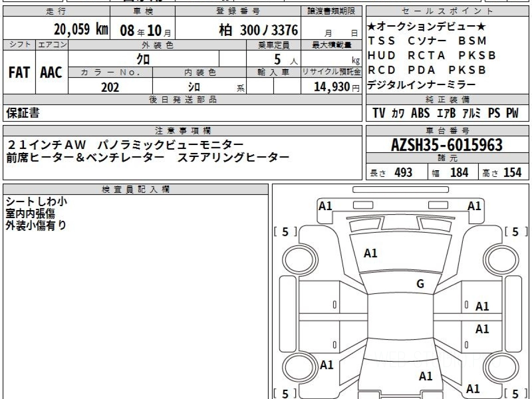Select seating capacity 5 人
Viewport: 532px width, 399px height.
(286, 59)
